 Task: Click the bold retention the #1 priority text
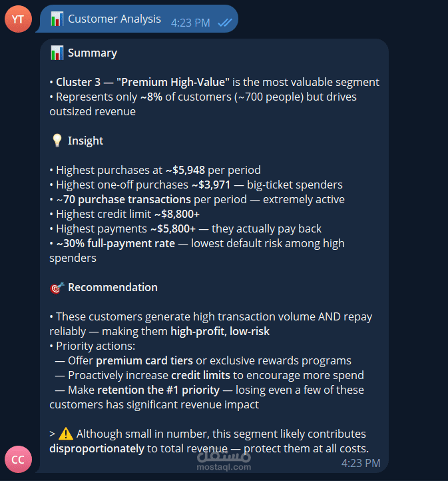pyautogui.click(x=158, y=390)
